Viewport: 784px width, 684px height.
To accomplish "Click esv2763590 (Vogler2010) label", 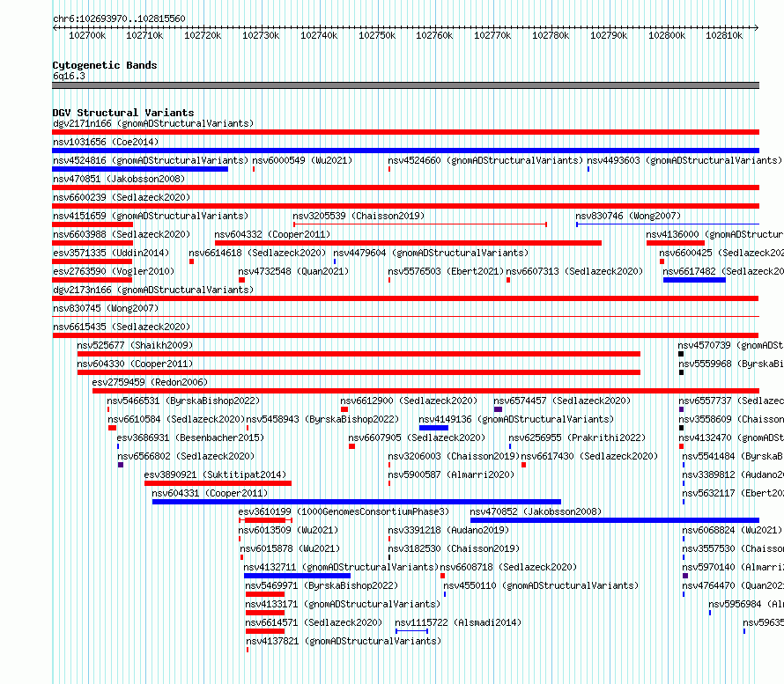I will 114,271.
